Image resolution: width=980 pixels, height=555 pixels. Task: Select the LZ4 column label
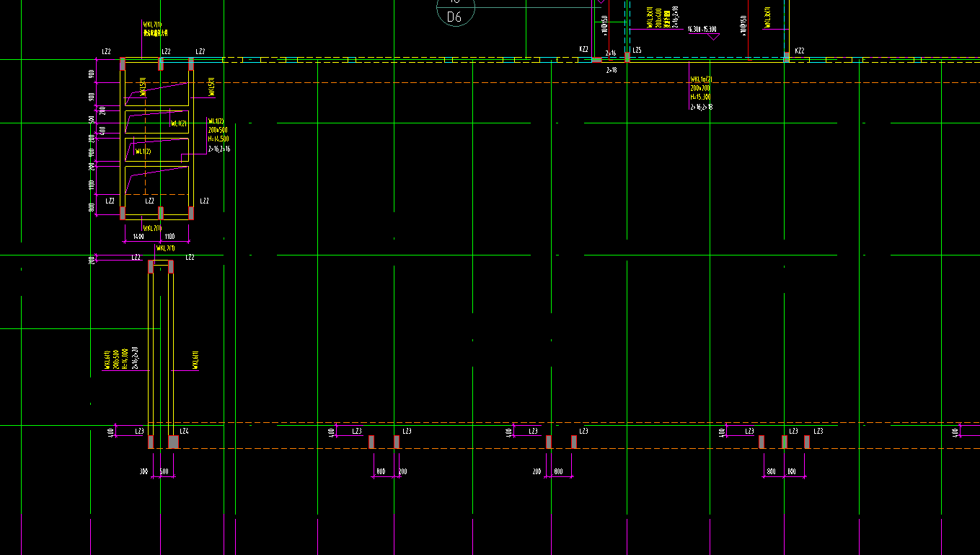[x=184, y=431]
